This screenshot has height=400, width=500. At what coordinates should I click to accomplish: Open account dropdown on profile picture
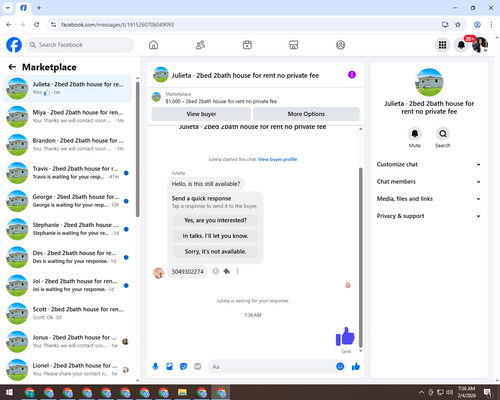point(480,45)
